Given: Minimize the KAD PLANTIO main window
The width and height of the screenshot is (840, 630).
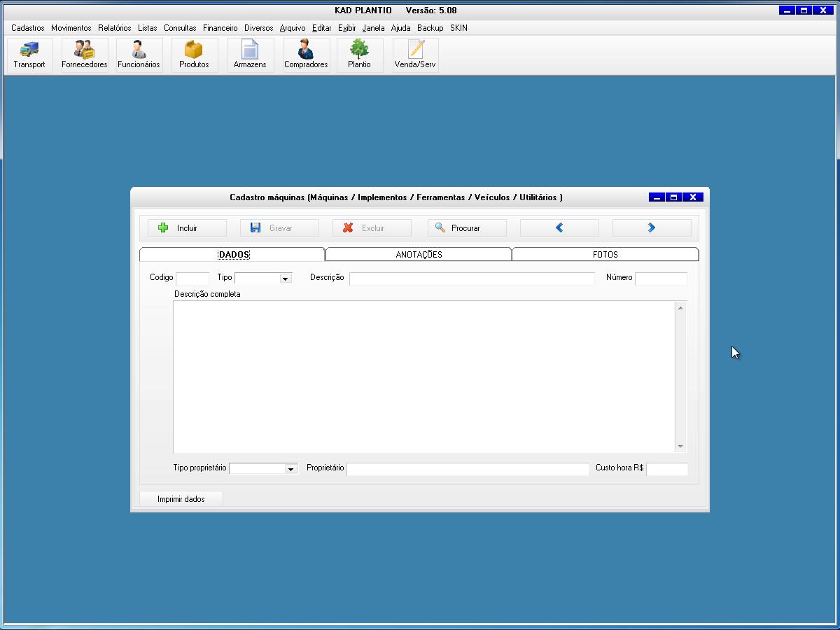Looking at the screenshot, I should coord(787,10).
